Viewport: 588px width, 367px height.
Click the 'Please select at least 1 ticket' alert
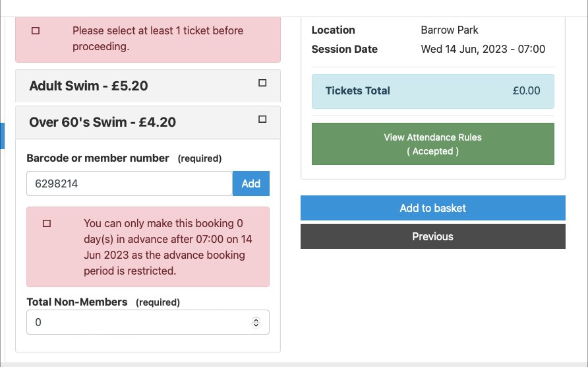coord(148,39)
